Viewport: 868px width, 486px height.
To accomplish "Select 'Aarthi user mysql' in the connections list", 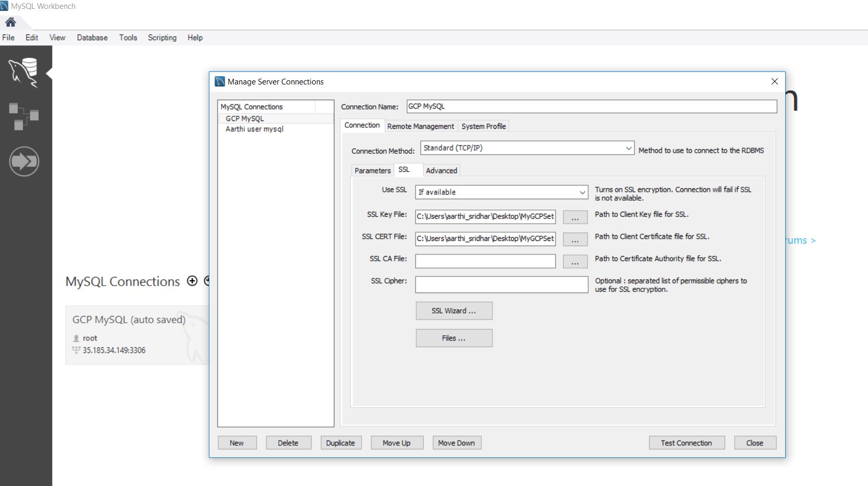I will coord(254,129).
